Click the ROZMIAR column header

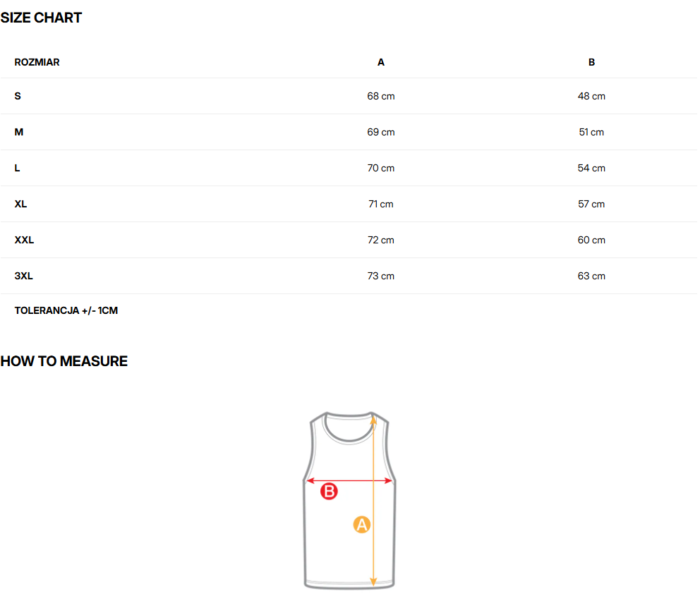point(37,63)
